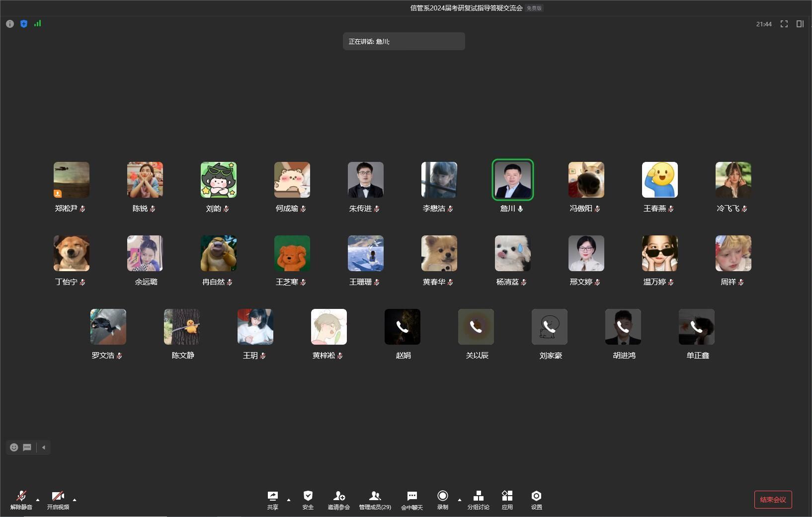Check the network signal strength icon
812x517 pixels.
point(38,23)
